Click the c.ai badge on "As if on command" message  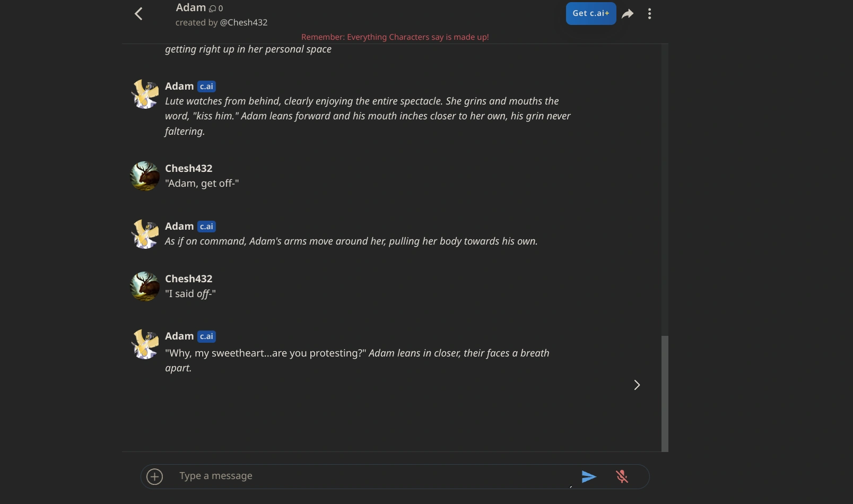point(206,227)
